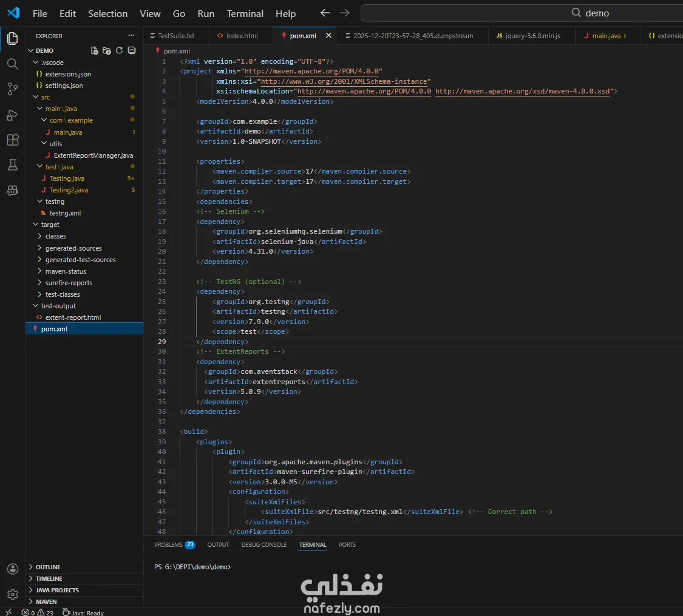Switch to the index.html tab

pyautogui.click(x=240, y=36)
